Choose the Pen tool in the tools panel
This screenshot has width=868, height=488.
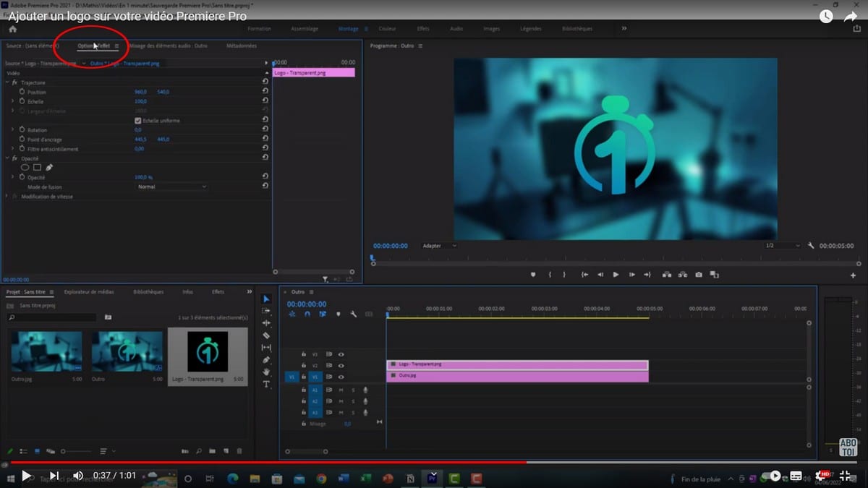click(266, 360)
